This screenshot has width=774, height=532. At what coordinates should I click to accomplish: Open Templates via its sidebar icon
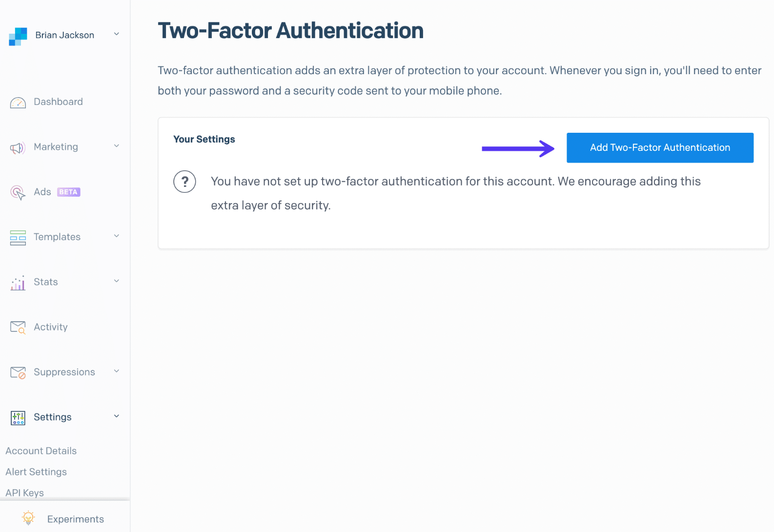tap(18, 238)
